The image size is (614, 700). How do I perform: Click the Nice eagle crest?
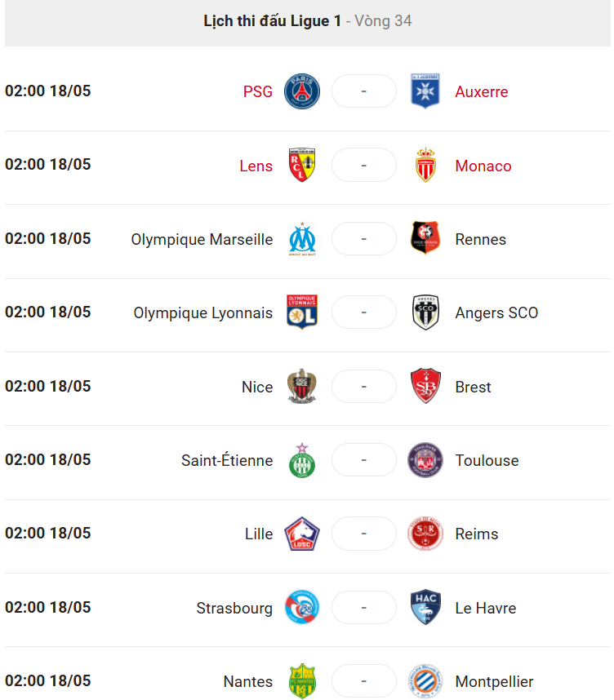click(302, 386)
